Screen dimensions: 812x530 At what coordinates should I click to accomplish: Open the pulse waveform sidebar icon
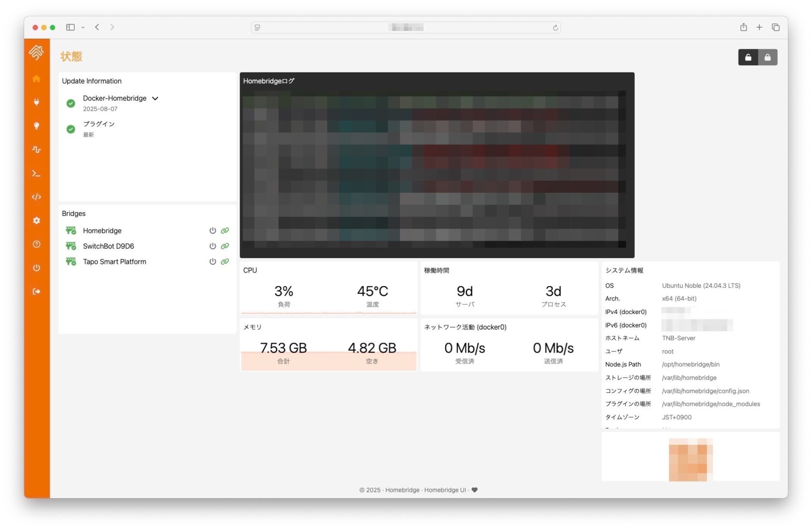36,150
